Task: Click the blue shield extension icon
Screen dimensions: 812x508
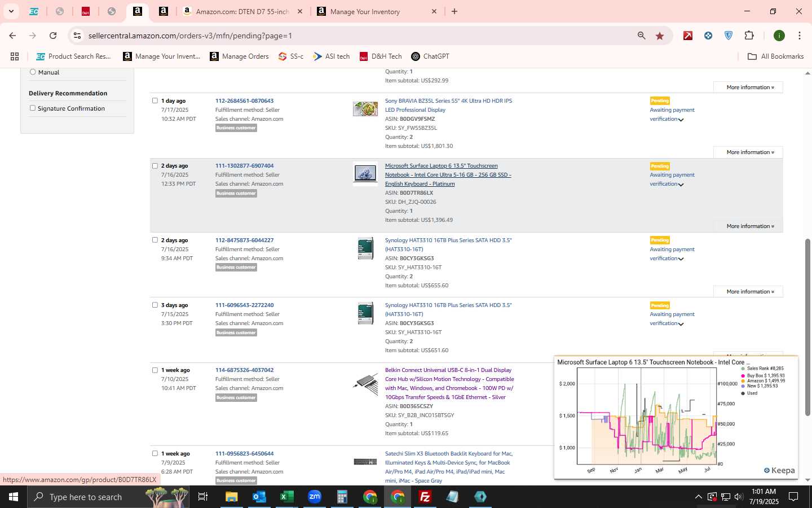Action: pos(729,36)
